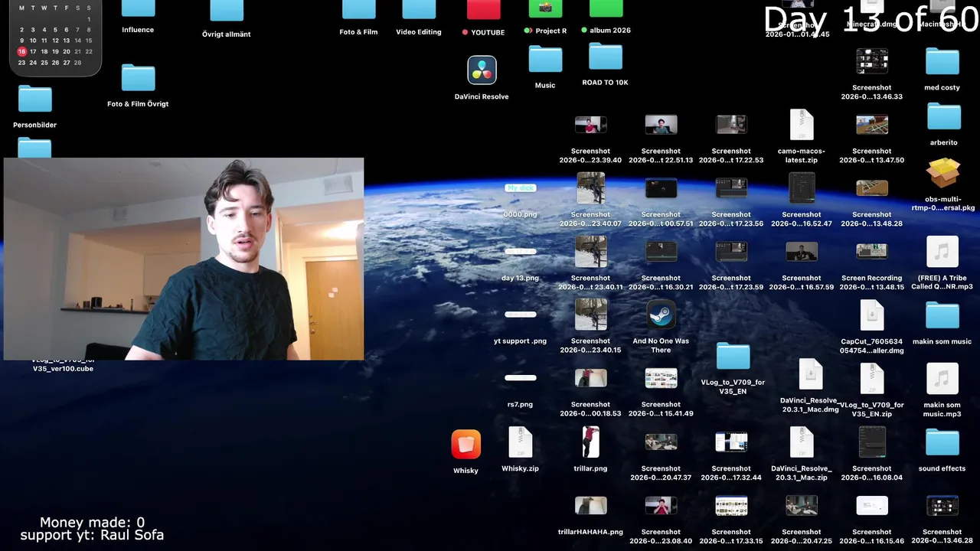Click the Steam shortcut And No One Was There

pos(661,315)
